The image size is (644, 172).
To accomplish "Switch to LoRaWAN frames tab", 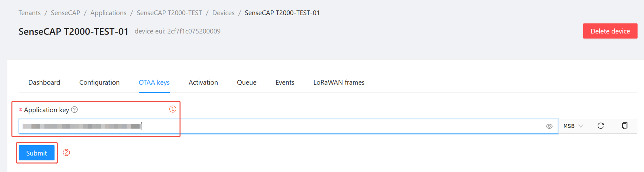I will point(339,82).
